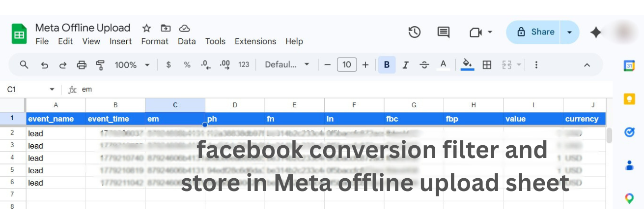This screenshot has width=644, height=224.
Task: Expand merge cells dropdown arrow
Action: point(519,64)
